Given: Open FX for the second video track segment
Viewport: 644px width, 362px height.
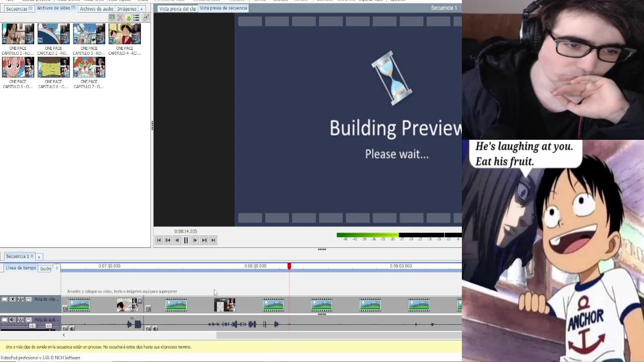Looking at the screenshot, I should (x=148, y=308).
